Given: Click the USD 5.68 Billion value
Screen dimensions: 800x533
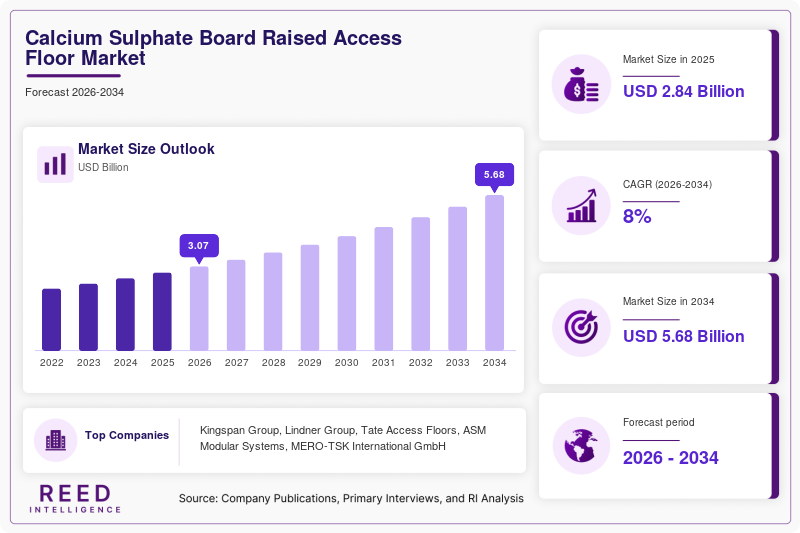Looking at the screenshot, I should click(684, 337).
